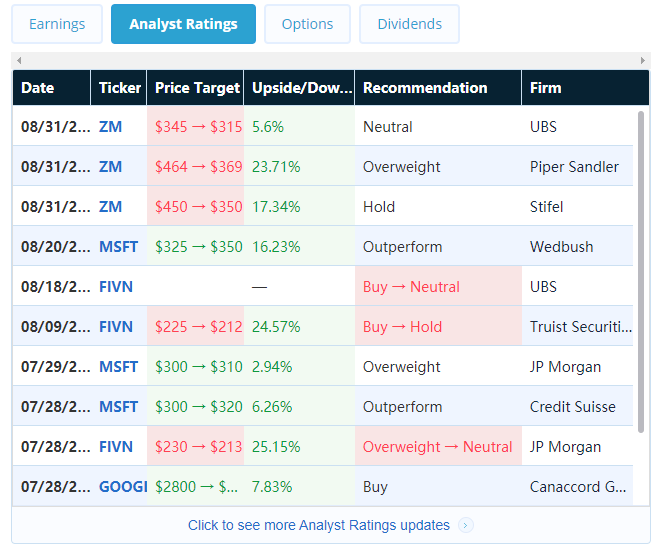Click the Analyst Ratings tab
661x553 pixels.
(183, 24)
